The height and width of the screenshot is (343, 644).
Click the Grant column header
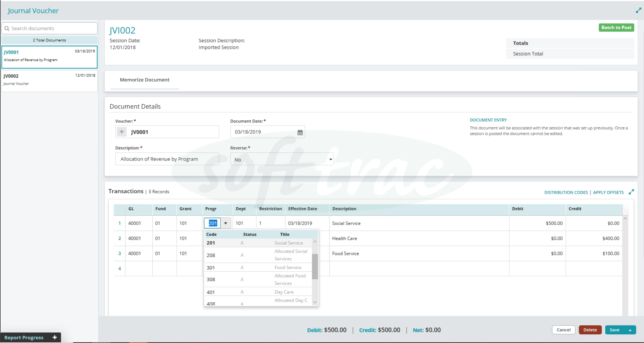[x=189, y=209]
